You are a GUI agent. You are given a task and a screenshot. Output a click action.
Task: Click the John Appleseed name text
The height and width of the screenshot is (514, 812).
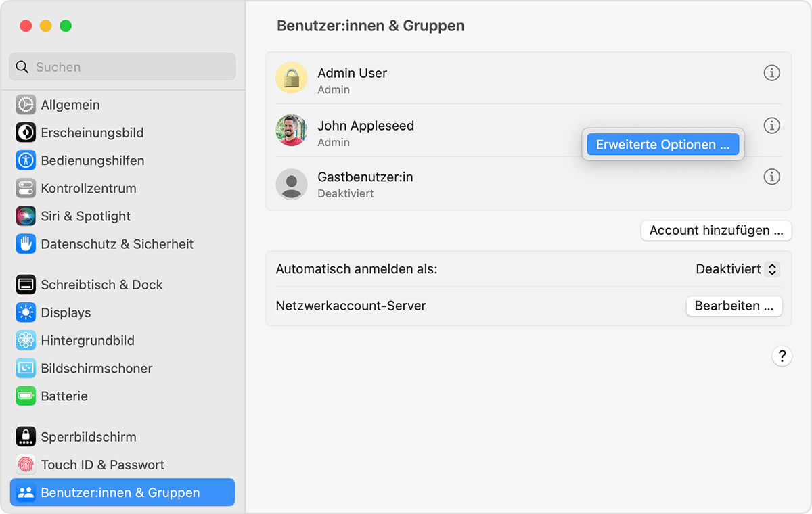(x=365, y=125)
